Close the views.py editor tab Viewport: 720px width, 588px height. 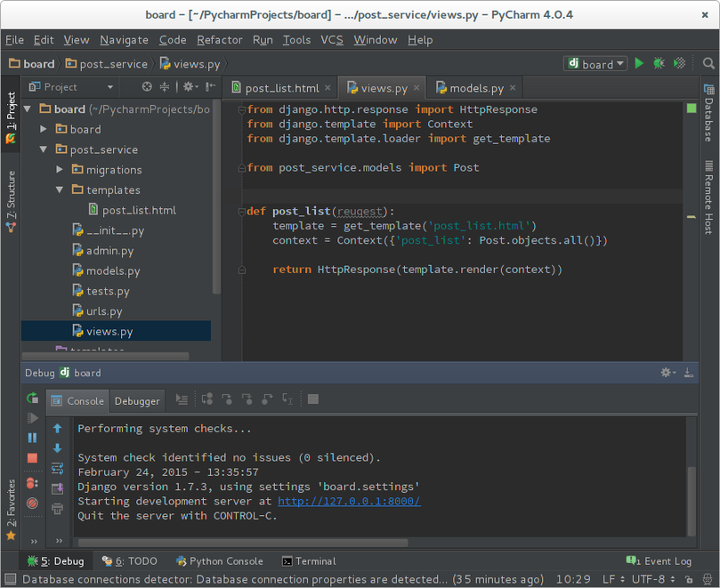coord(417,88)
